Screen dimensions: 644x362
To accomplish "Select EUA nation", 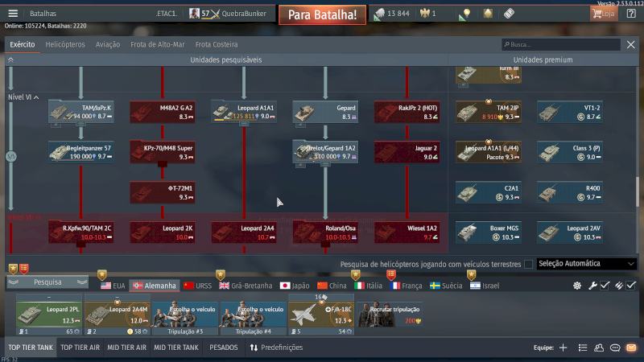I will pyautogui.click(x=113, y=286).
